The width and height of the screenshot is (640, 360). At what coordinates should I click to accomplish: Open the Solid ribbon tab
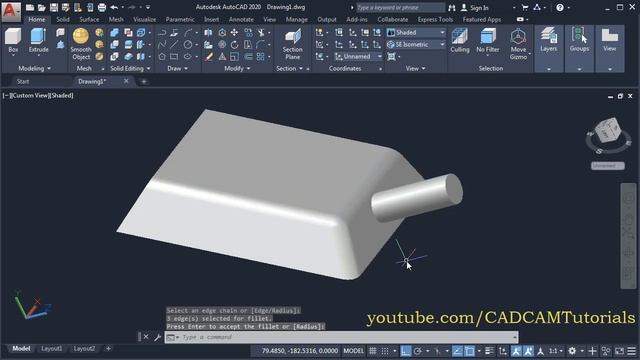click(63, 19)
